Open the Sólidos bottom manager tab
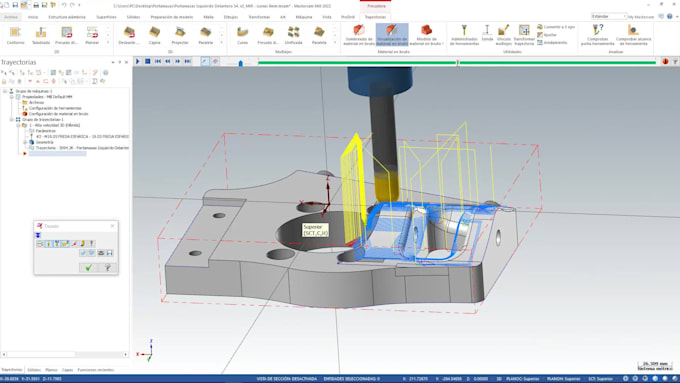The image size is (680, 383). [34, 370]
